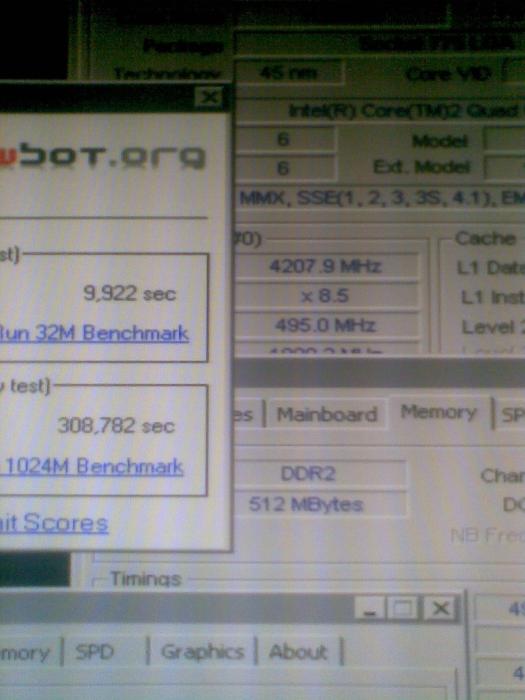
Task: Switch to the Mainboard tab
Action: [327, 415]
